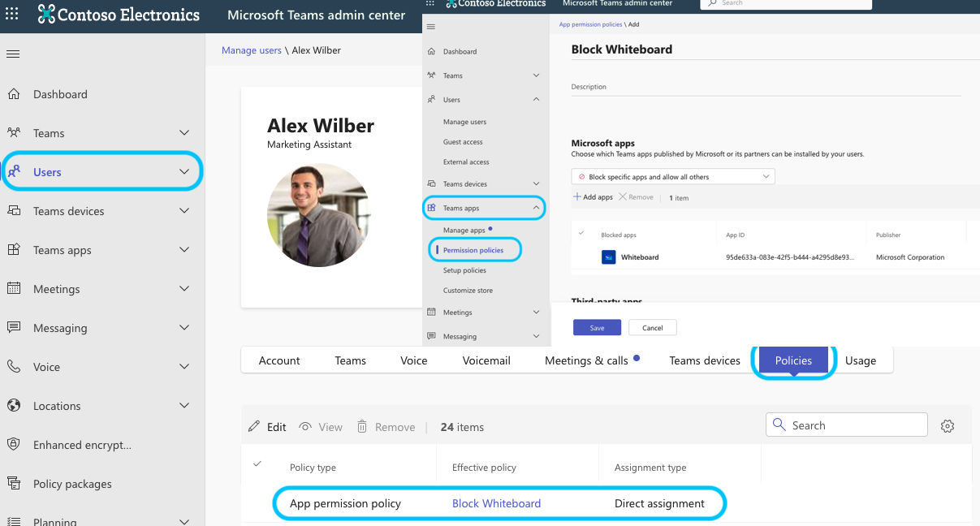Open Manage users in the inset sidebar
Viewport: 980px width, 526px height.
pyautogui.click(x=465, y=122)
